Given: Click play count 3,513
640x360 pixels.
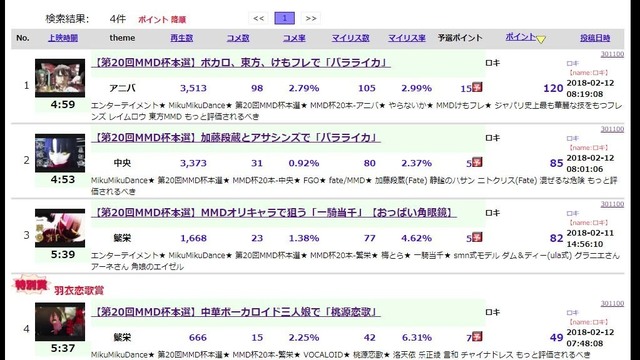Looking at the screenshot, I should pos(193,88).
